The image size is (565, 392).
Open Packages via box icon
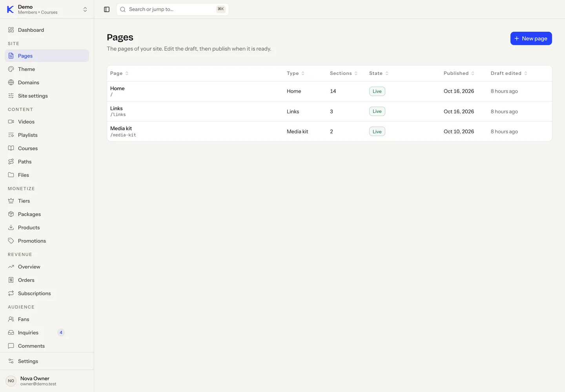tap(11, 214)
